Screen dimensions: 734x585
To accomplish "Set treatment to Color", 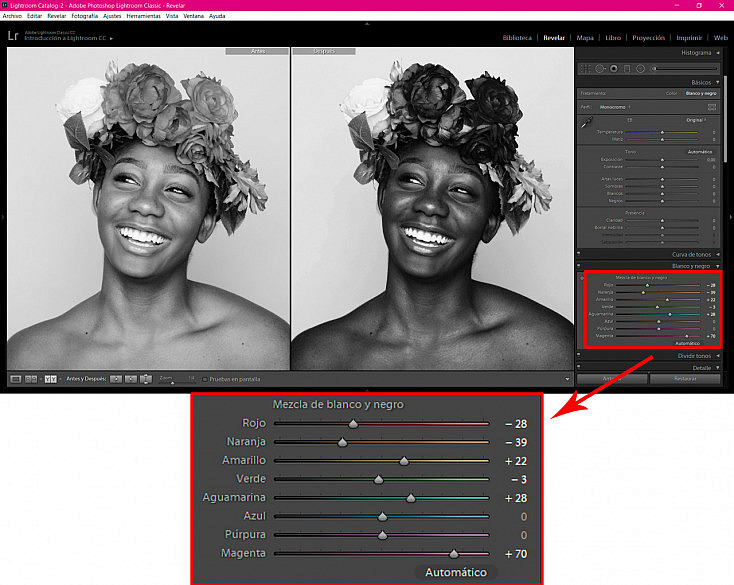I will (671, 93).
